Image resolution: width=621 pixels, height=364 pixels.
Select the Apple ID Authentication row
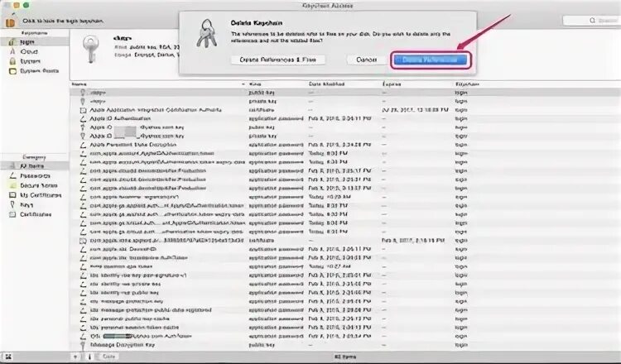pos(345,118)
